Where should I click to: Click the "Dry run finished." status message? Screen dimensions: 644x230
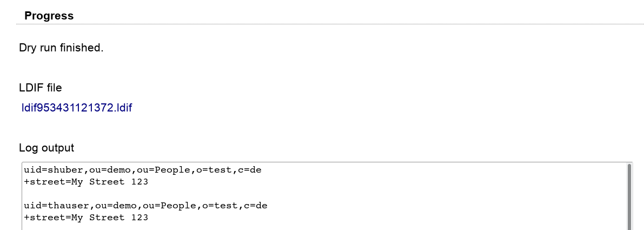(x=61, y=48)
